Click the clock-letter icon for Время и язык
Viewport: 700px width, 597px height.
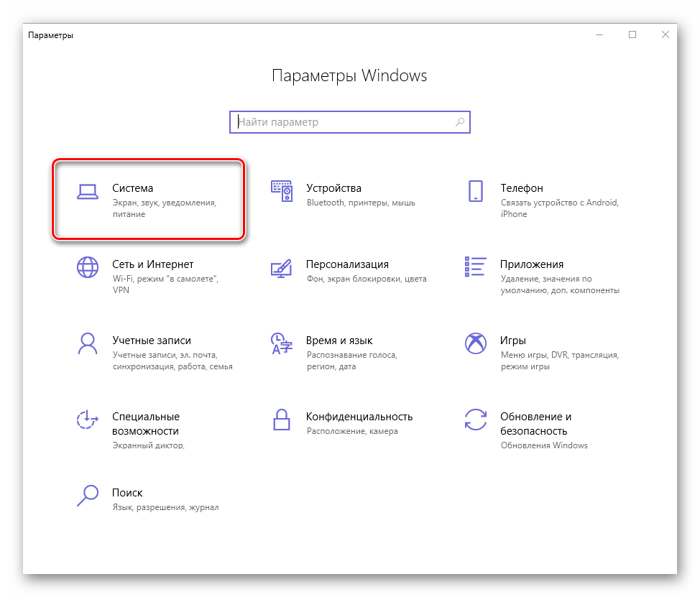point(281,343)
